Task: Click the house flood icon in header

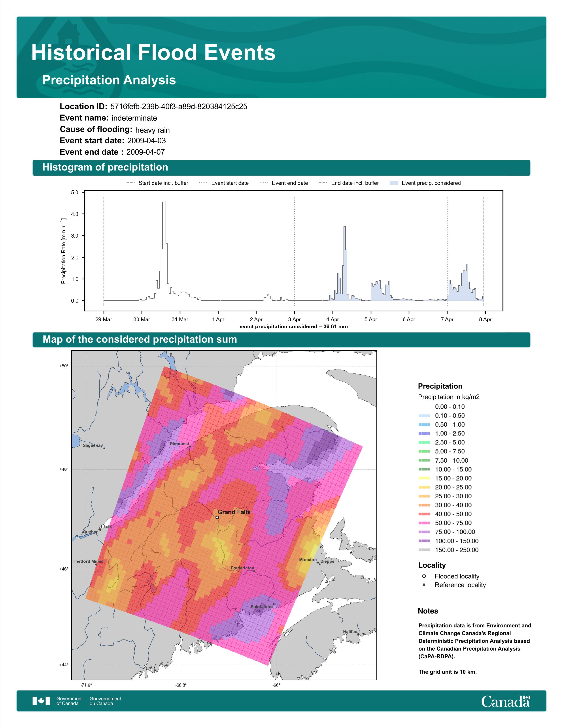Action: [x=69, y=32]
